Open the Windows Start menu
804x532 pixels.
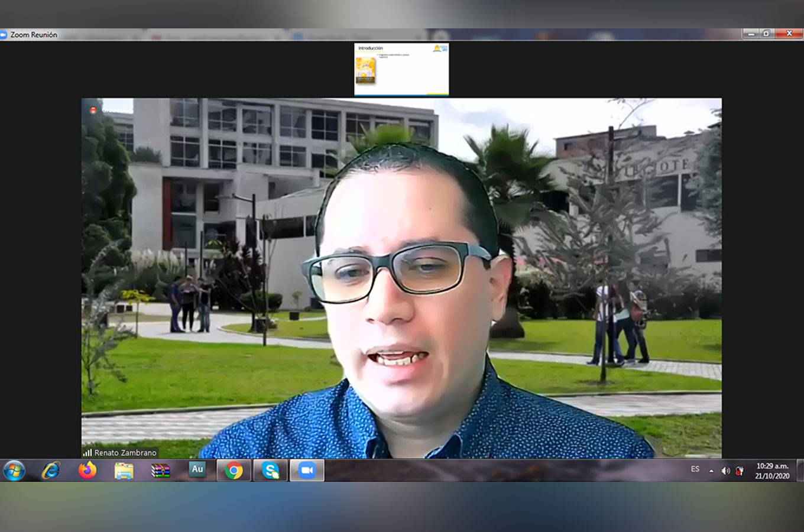pos(14,471)
